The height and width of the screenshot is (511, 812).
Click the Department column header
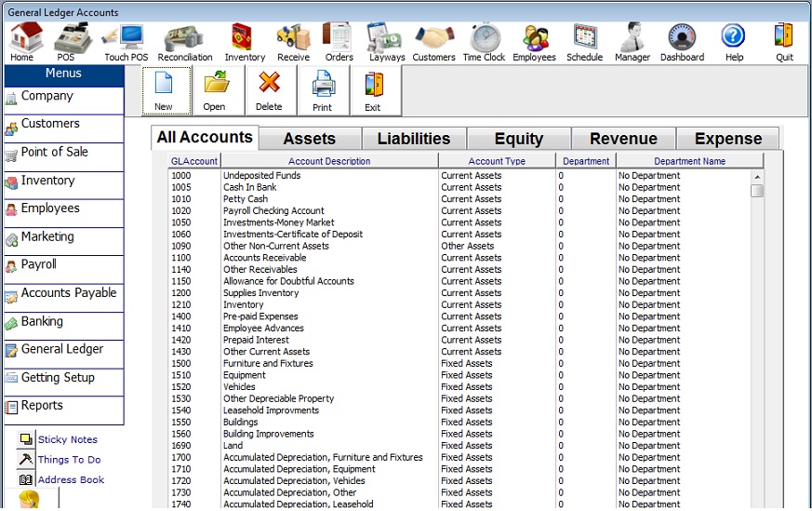pos(586,161)
